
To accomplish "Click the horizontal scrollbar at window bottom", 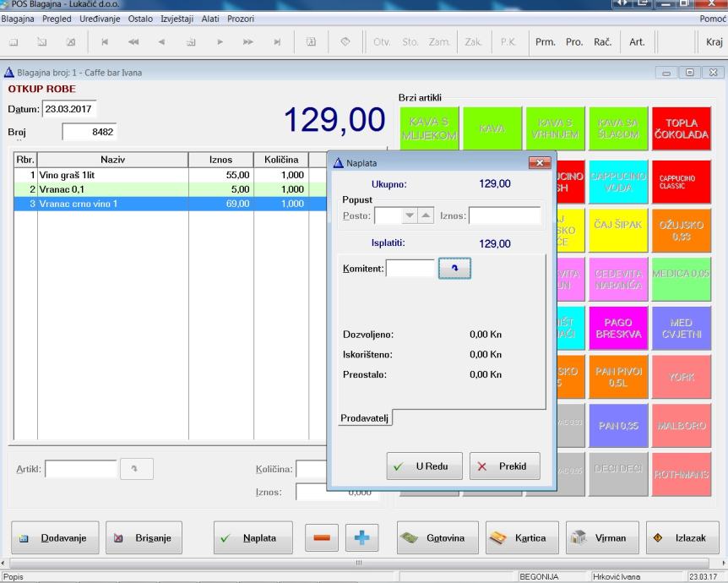I will coord(358,563).
